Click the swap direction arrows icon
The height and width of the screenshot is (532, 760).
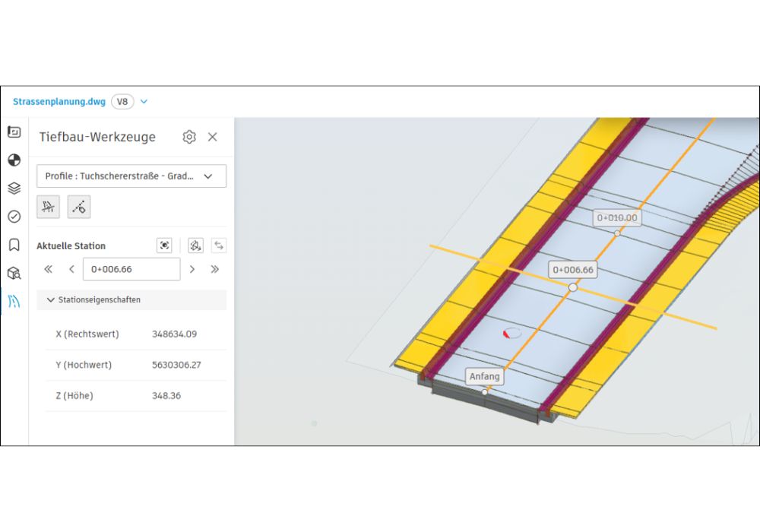coord(219,245)
